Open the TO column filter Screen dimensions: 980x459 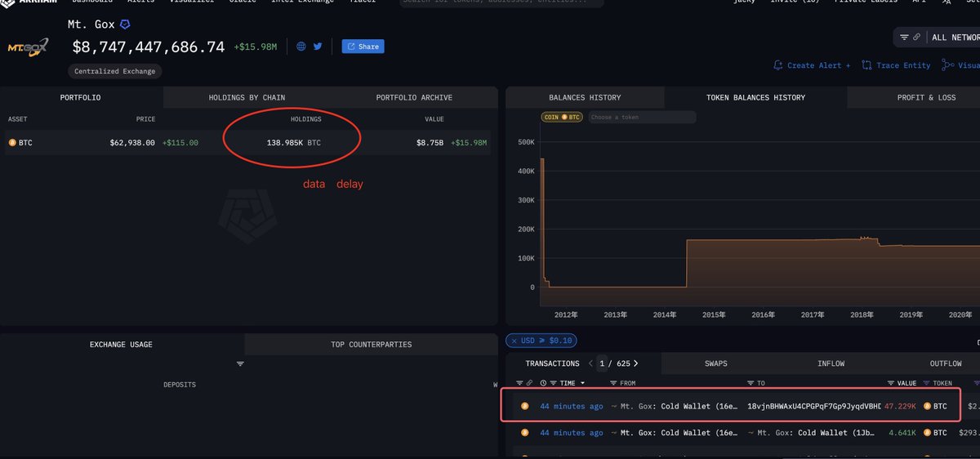coord(751,383)
